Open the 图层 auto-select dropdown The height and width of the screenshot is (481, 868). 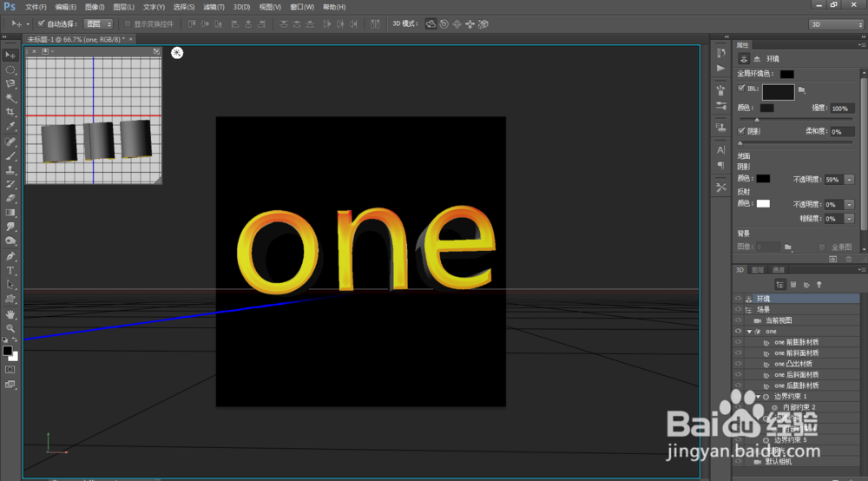[99, 23]
